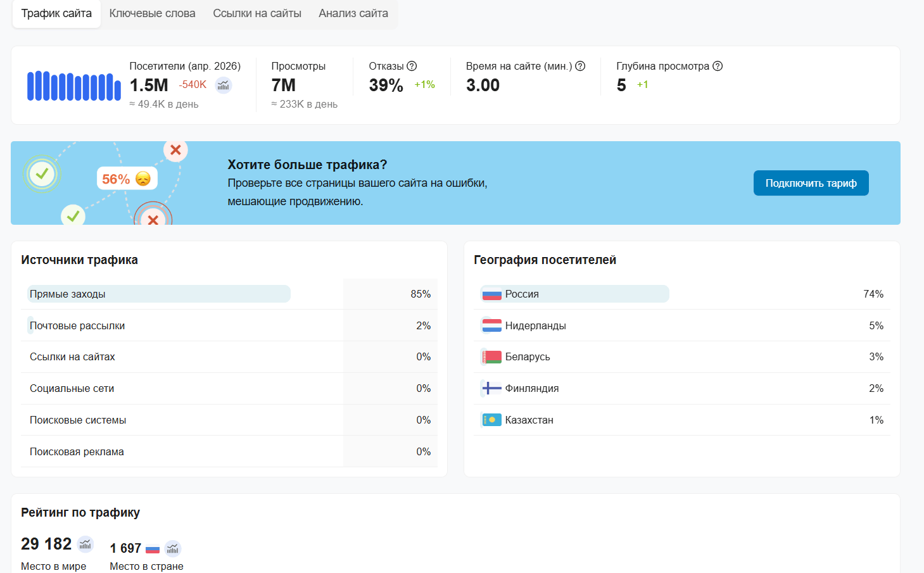924x573 pixels.
Task: Select the Поисковая реклама row
Action: coord(229,451)
